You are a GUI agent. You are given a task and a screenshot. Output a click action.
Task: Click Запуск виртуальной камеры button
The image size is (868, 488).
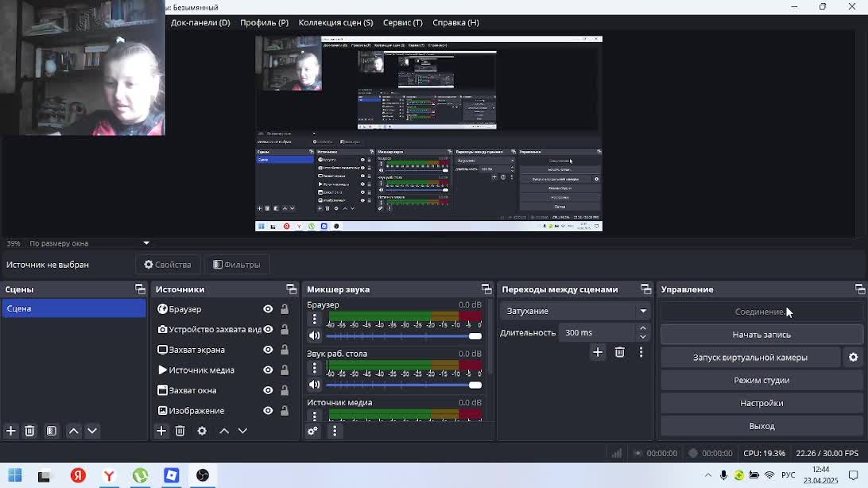pos(750,358)
